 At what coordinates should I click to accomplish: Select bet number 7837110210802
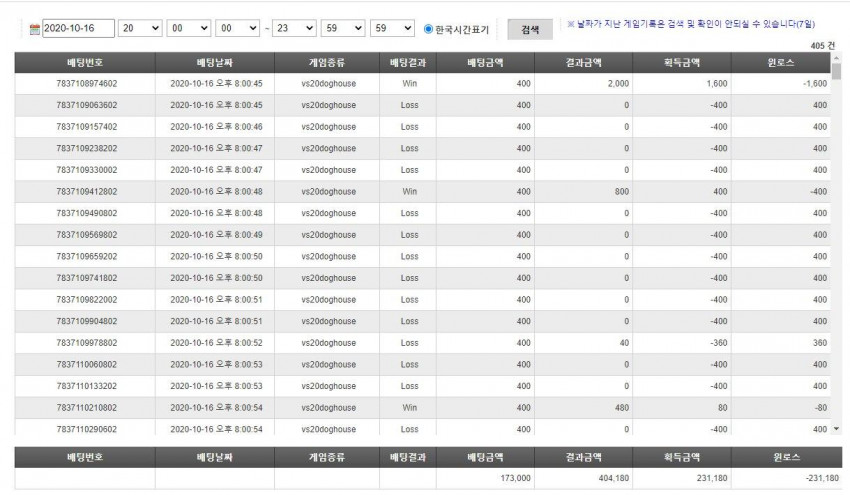coord(87,408)
